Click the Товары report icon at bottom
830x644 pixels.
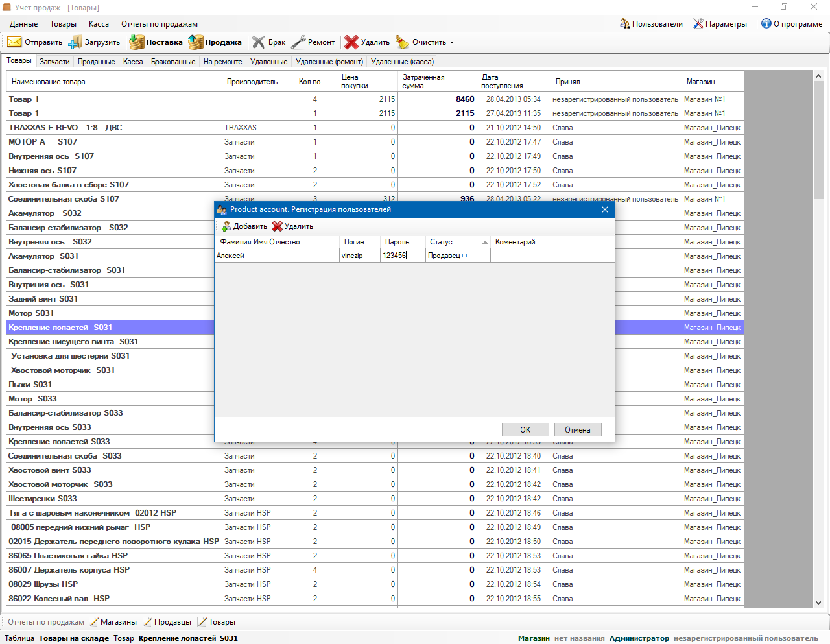click(202, 622)
